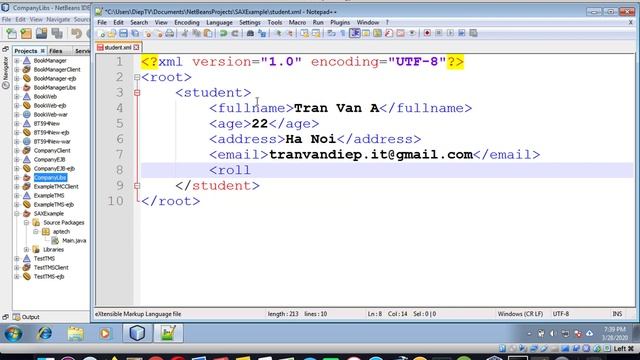Click the Redo arrow in Notepad++ toolbar

235,33
